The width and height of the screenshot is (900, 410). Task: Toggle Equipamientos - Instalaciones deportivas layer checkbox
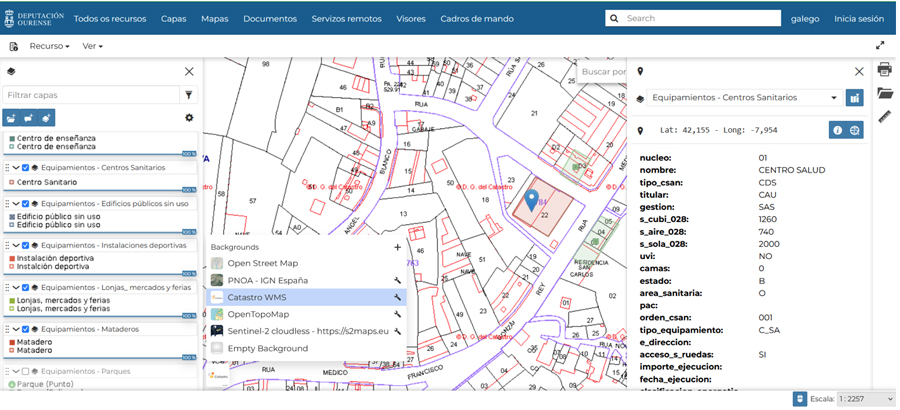pyautogui.click(x=26, y=245)
